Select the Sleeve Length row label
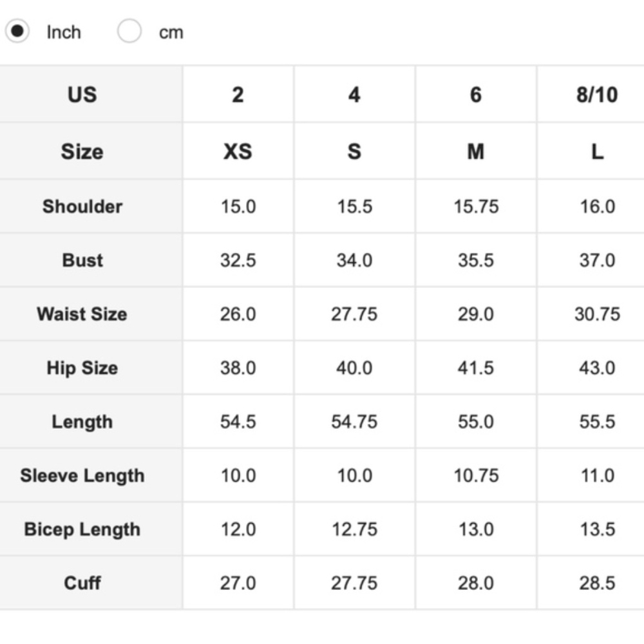The width and height of the screenshot is (644, 644). (x=91, y=475)
